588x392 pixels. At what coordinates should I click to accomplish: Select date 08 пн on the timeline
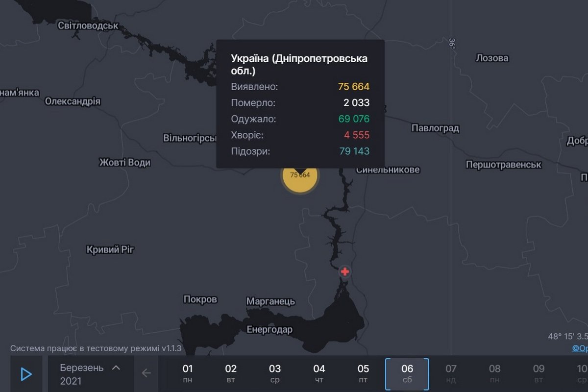click(x=494, y=373)
